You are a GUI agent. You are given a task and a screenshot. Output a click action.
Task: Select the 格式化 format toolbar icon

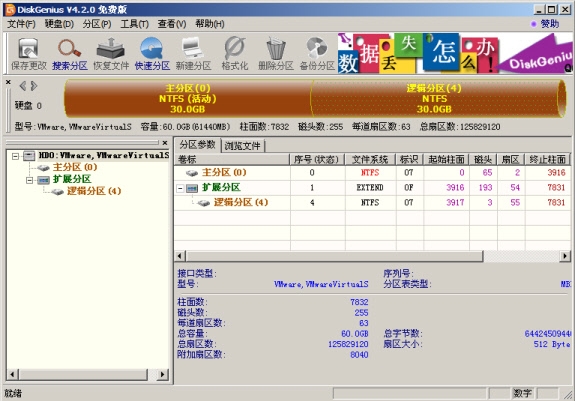pos(235,54)
